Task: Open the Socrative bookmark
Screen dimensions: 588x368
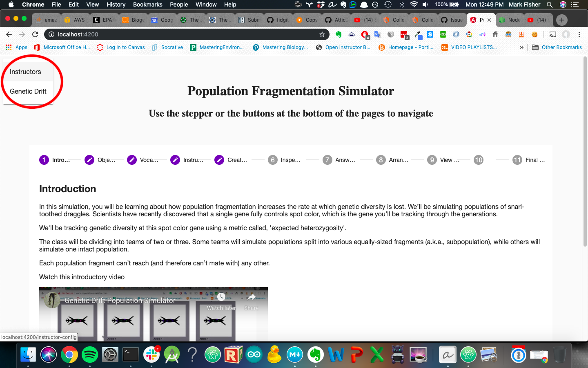Action: (x=167, y=47)
